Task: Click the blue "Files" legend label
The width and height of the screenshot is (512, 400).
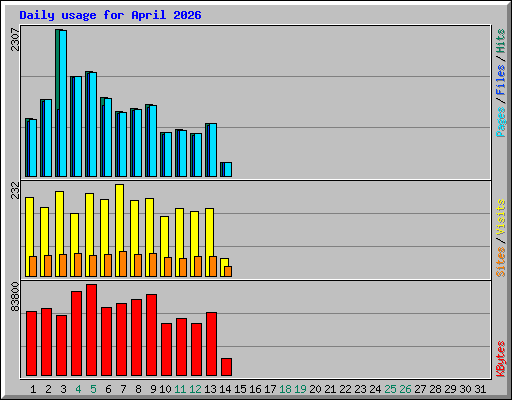Action: (x=500, y=80)
